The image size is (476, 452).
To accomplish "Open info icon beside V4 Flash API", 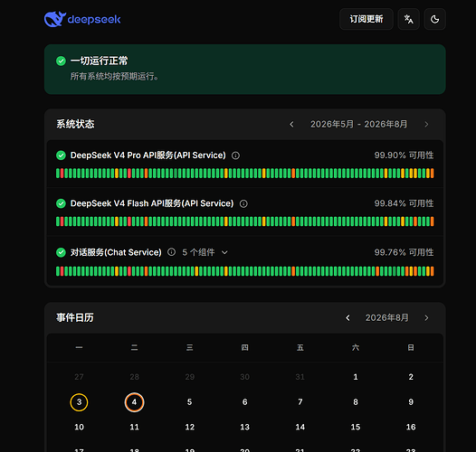I will [243, 203].
